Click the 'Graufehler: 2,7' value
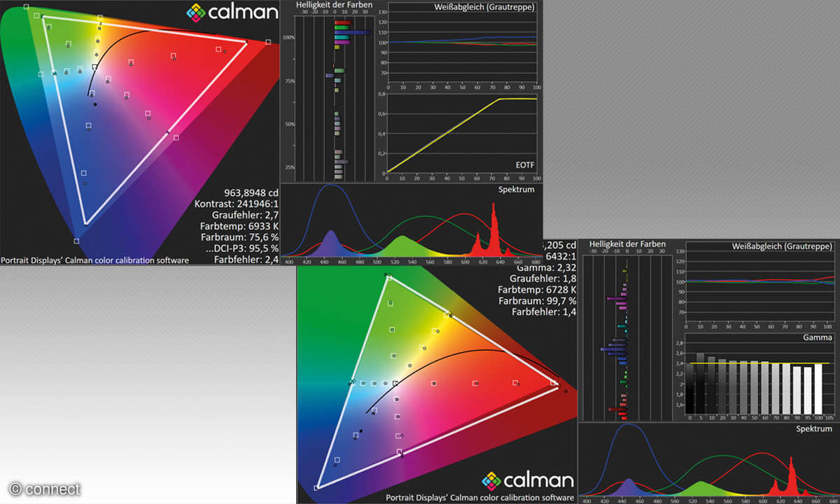Viewport: 840px width, 504px height. pyautogui.click(x=245, y=214)
